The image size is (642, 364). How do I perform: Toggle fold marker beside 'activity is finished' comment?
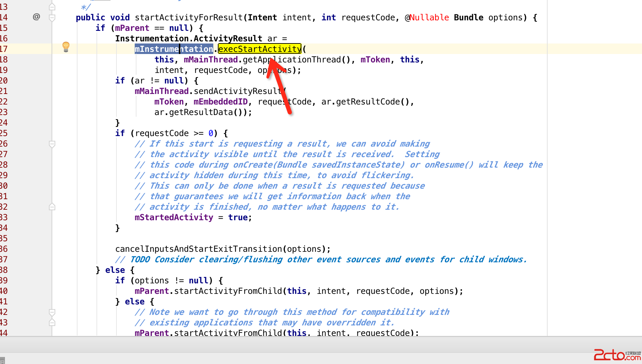pos(52,207)
